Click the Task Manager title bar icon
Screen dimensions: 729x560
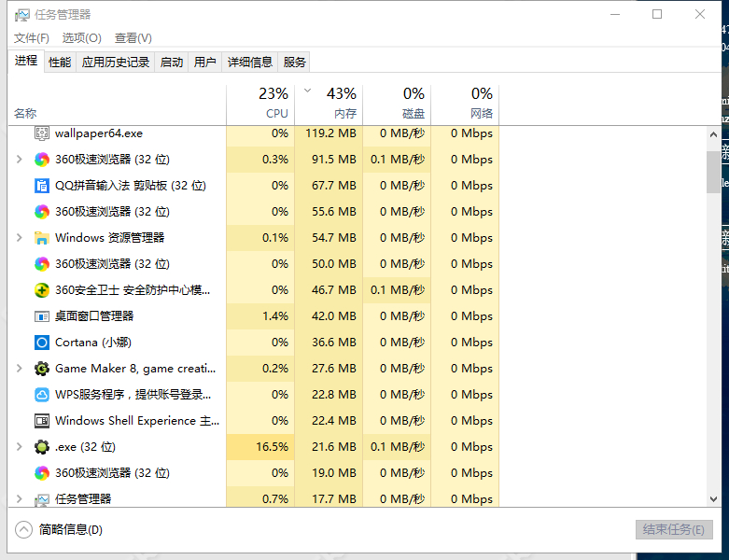(21, 15)
